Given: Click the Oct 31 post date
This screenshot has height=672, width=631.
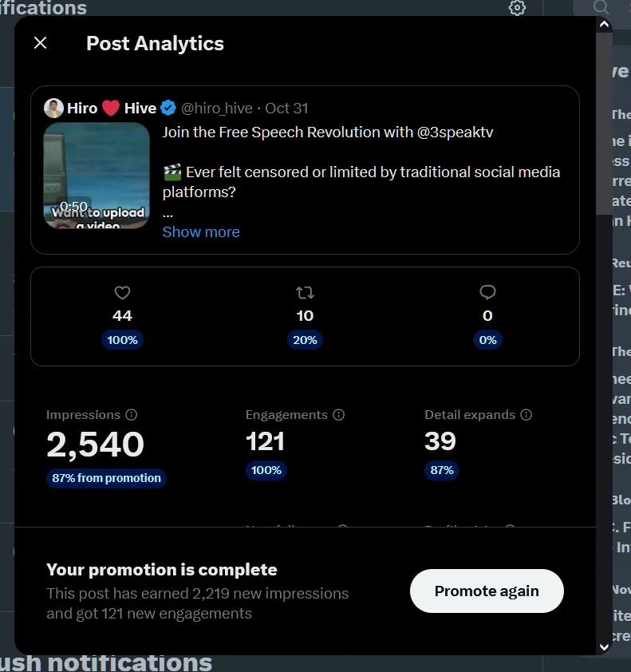Looking at the screenshot, I should pos(286,108).
